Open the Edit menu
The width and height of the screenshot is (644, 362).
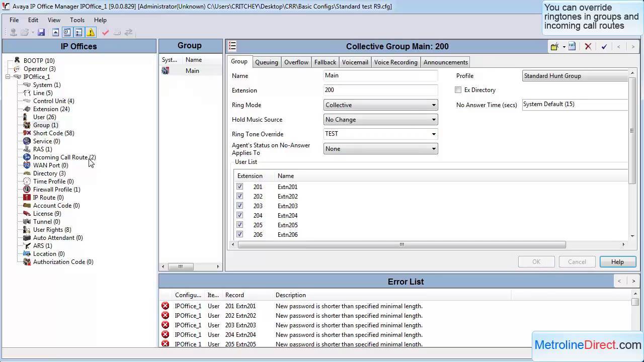[33, 20]
